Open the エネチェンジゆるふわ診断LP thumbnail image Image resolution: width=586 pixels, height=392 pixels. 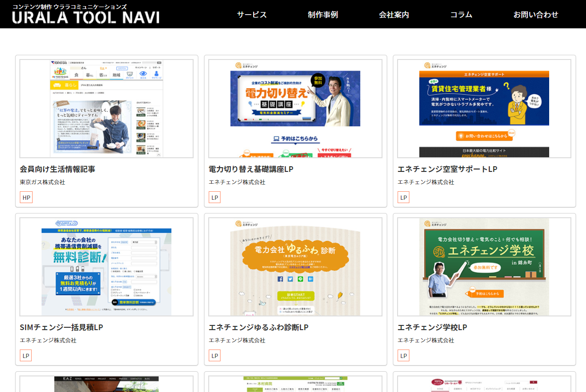[x=296, y=267]
